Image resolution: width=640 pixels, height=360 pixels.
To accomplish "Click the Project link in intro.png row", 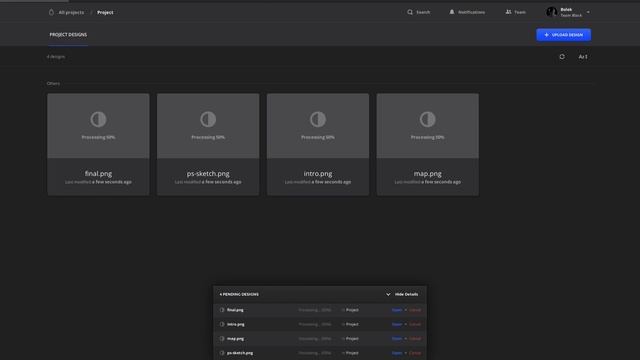I will (x=352, y=324).
